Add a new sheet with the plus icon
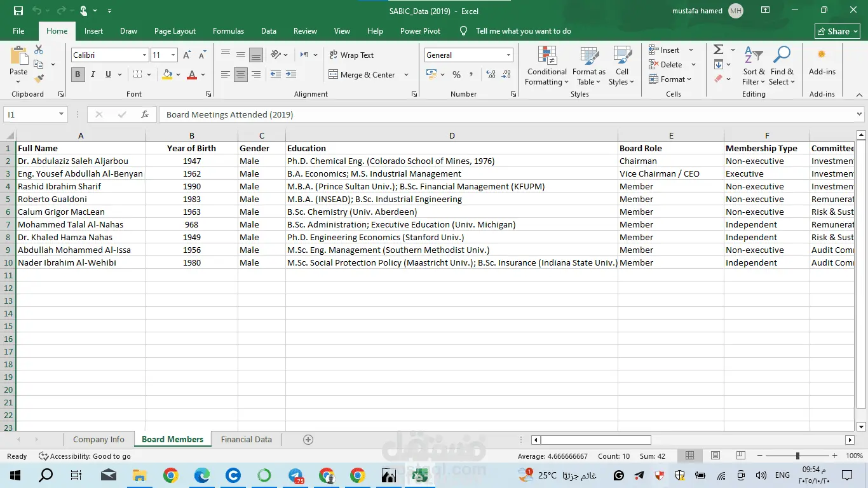 [308, 440]
